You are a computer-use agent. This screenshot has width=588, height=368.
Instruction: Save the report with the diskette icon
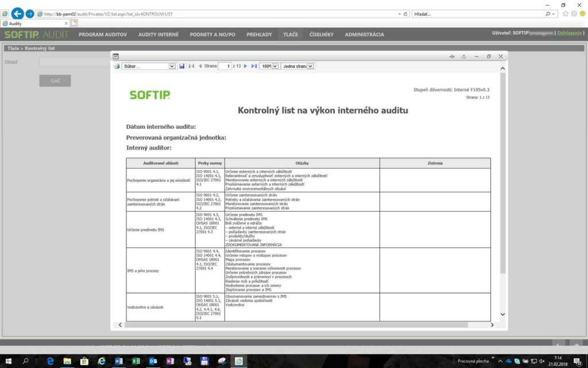[x=182, y=66]
